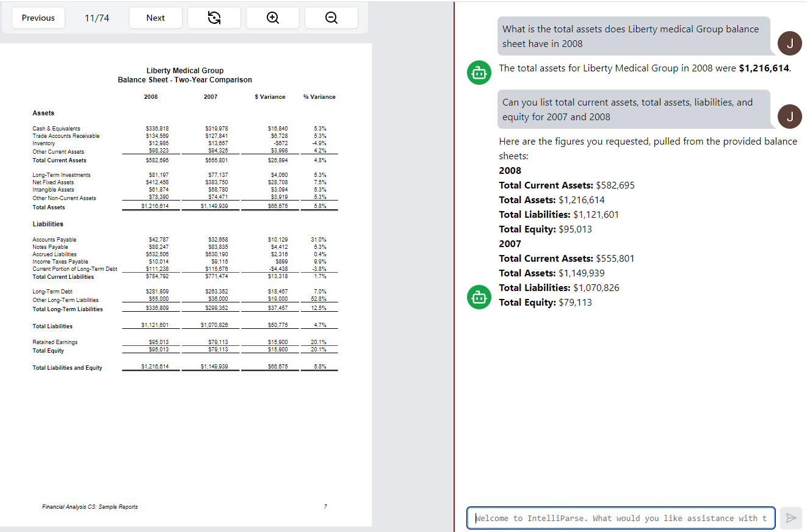Screen dimensions: 807x532
Task: Click the bot avatar beside the Total Equity reply
Action: pyautogui.click(x=479, y=297)
